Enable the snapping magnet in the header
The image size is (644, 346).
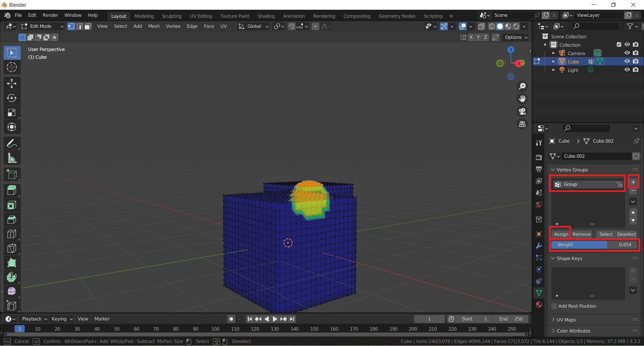pos(291,26)
